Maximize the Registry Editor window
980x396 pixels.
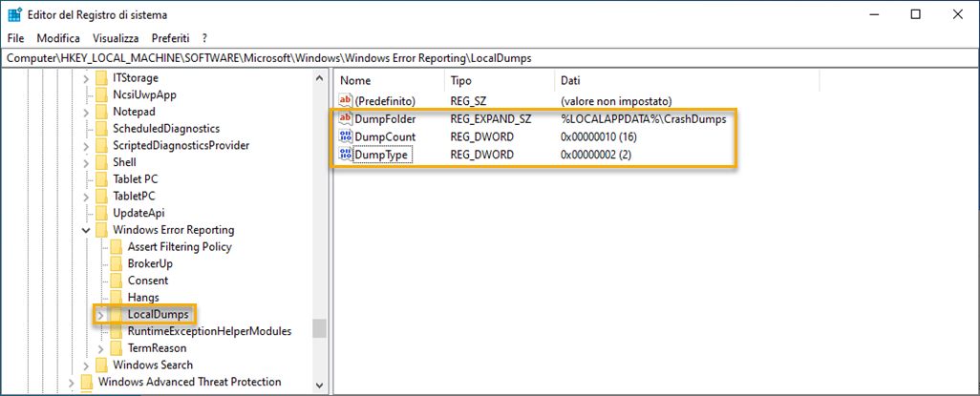(x=916, y=14)
